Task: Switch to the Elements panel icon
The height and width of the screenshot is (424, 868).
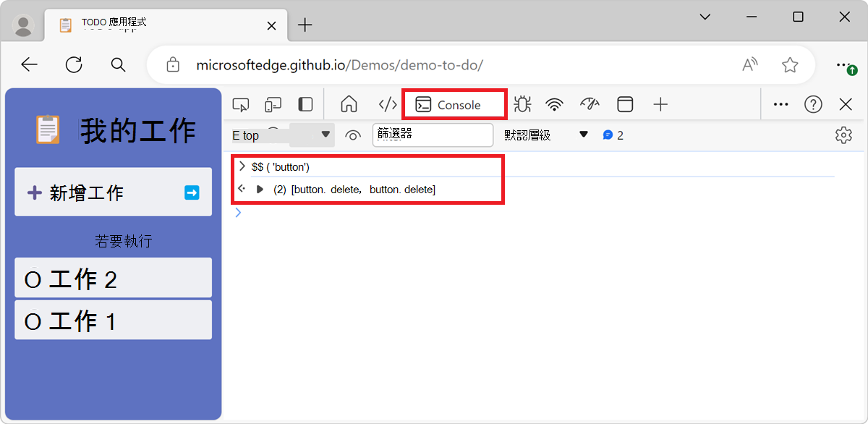Action: click(x=386, y=104)
